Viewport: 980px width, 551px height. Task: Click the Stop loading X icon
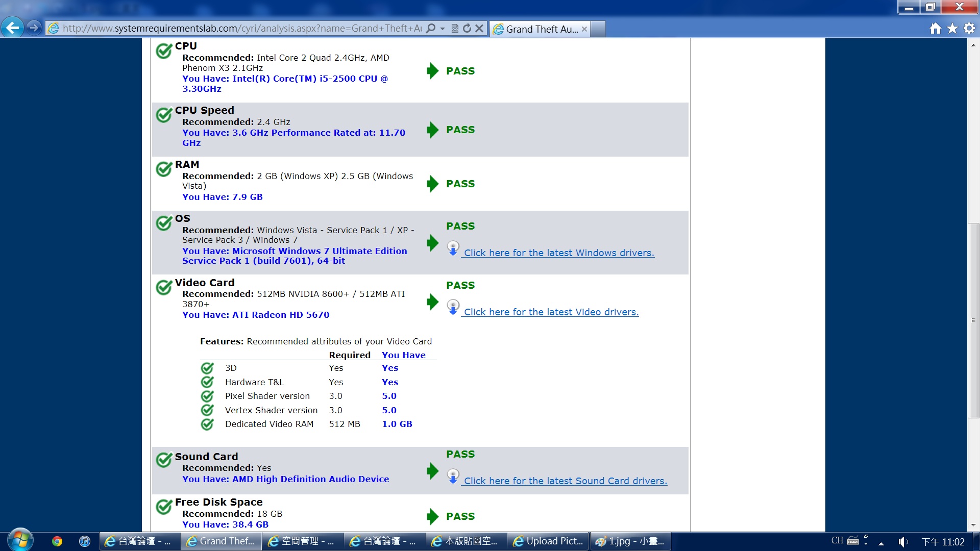click(x=479, y=29)
